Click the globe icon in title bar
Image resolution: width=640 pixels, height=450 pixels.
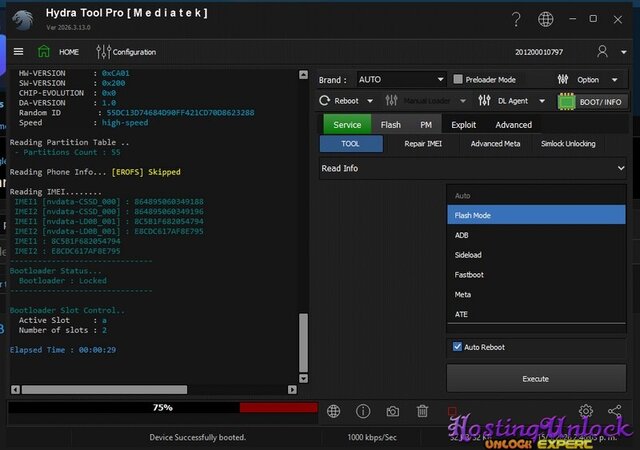(x=545, y=19)
